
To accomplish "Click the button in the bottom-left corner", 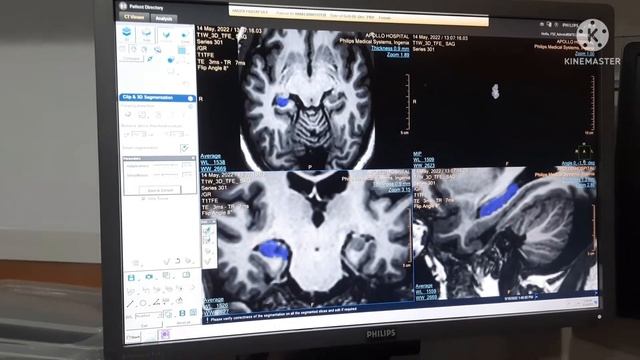I will point(133,338).
